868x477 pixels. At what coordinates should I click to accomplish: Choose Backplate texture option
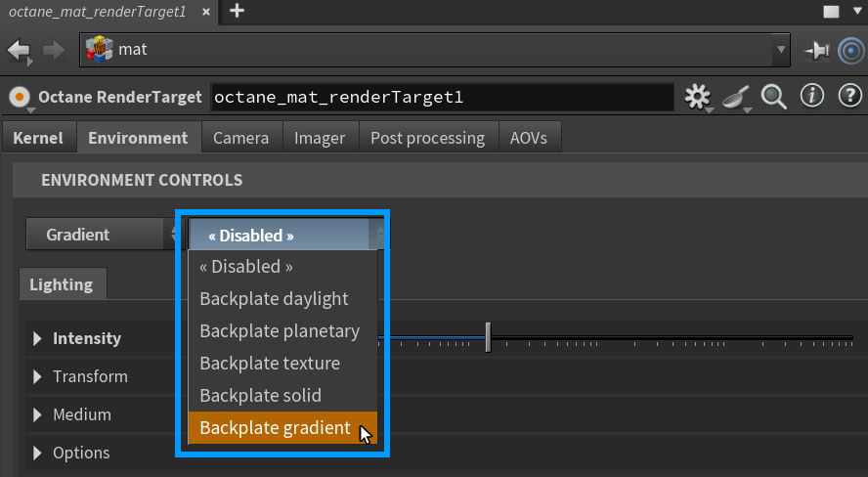point(270,363)
